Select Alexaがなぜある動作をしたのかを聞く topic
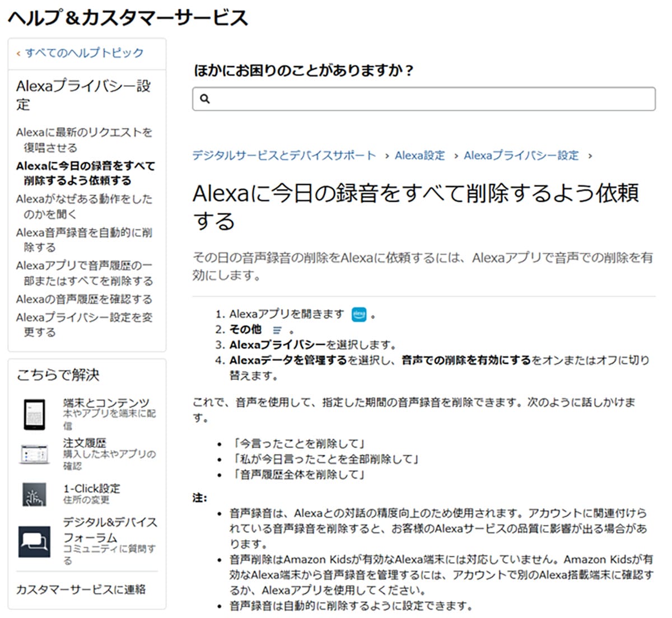This screenshot has width=672, height=618. (84, 206)
